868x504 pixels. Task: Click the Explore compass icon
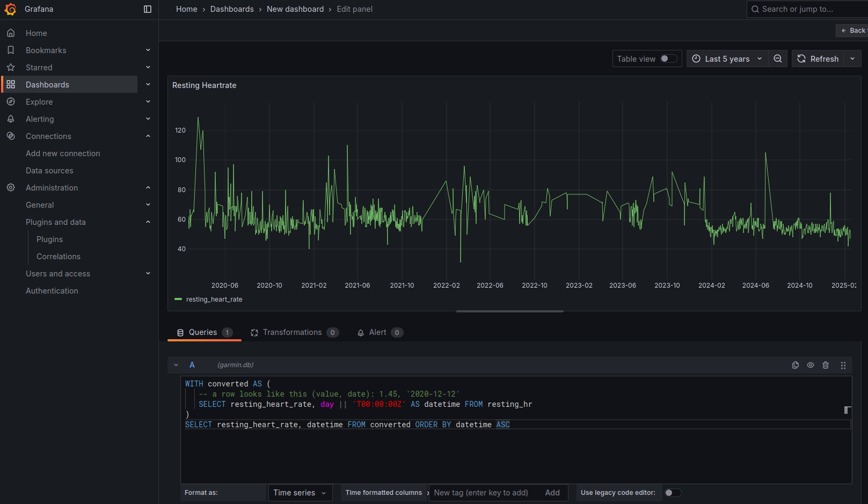tap(11, 102)
